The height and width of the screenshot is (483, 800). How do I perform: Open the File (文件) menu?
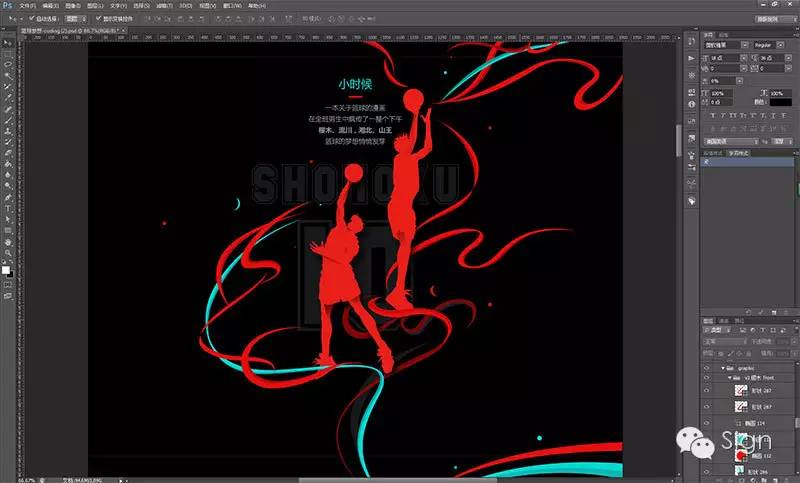pyautogui.click(x=26, y=5)
